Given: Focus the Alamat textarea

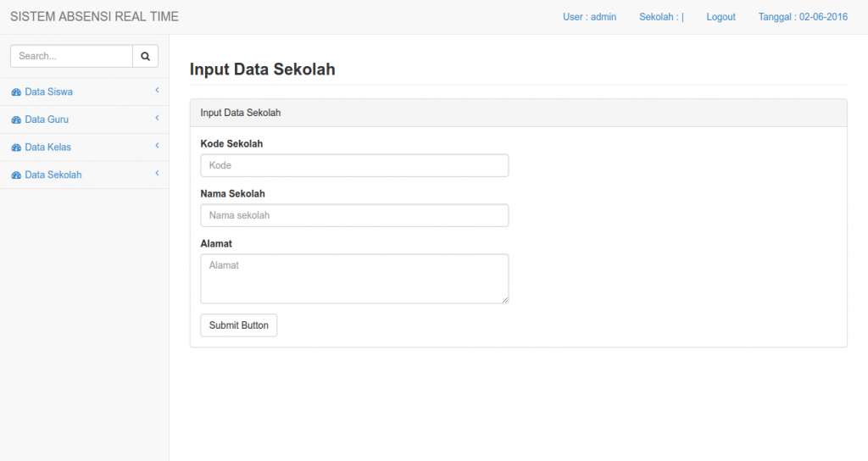Looking at the screenshot, I should tap(354, 279).
